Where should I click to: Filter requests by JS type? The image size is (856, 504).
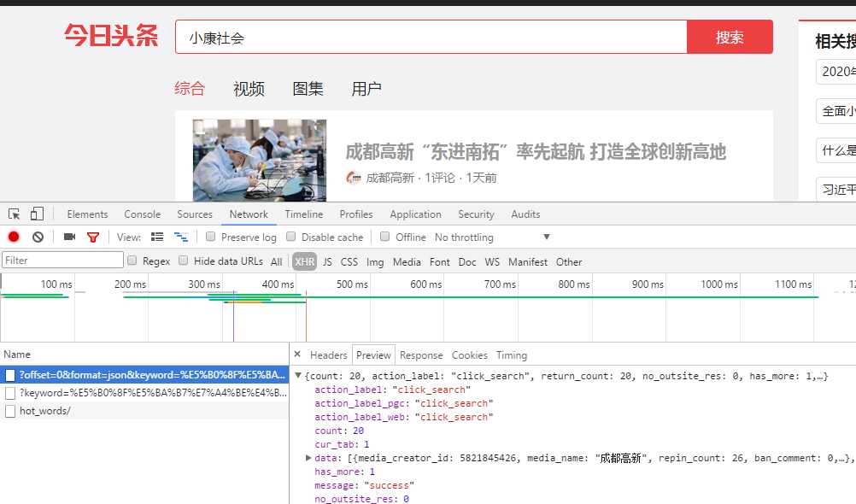click(327, 261)
